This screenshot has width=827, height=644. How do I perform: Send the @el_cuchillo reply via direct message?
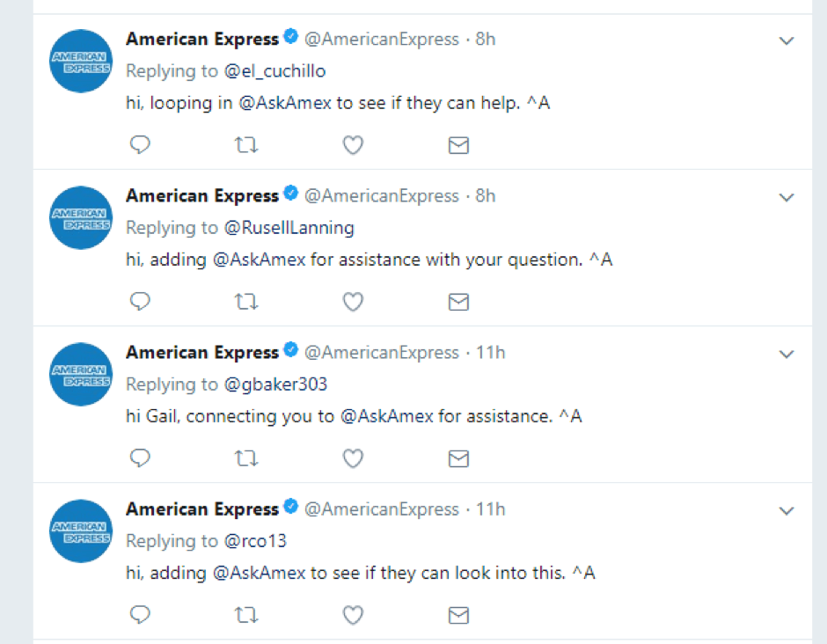coord(458,145)
